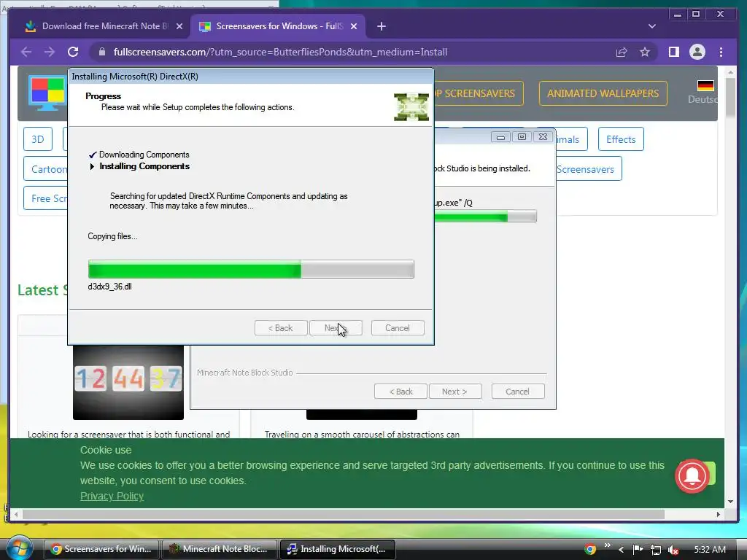Click the page scrollbar down arrow

[x=730, y=502]
